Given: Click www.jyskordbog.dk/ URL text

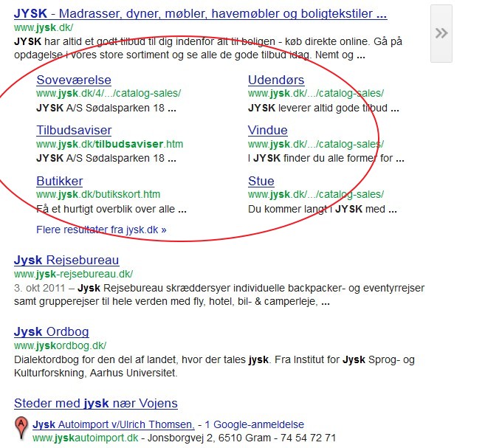Looking at the screenshot, I should click(x=60, y=345).
